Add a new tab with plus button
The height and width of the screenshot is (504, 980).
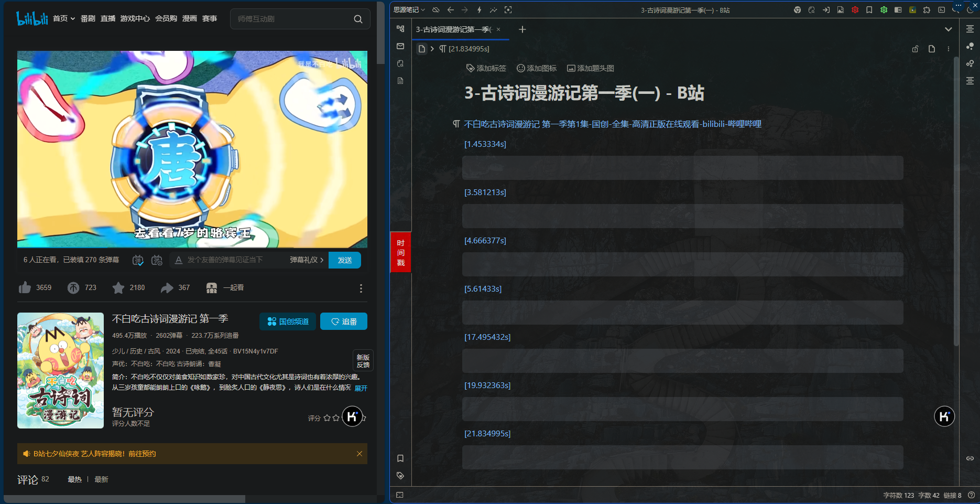(x=522, y=29)
